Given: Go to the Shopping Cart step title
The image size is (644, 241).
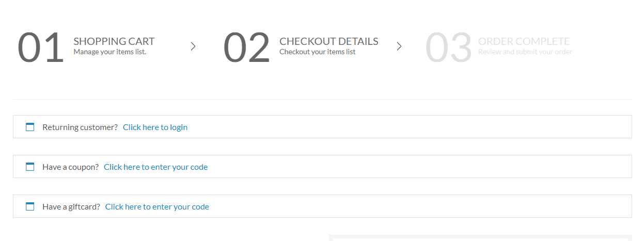Looking at the screenshot, I should [x=114, y=41].
